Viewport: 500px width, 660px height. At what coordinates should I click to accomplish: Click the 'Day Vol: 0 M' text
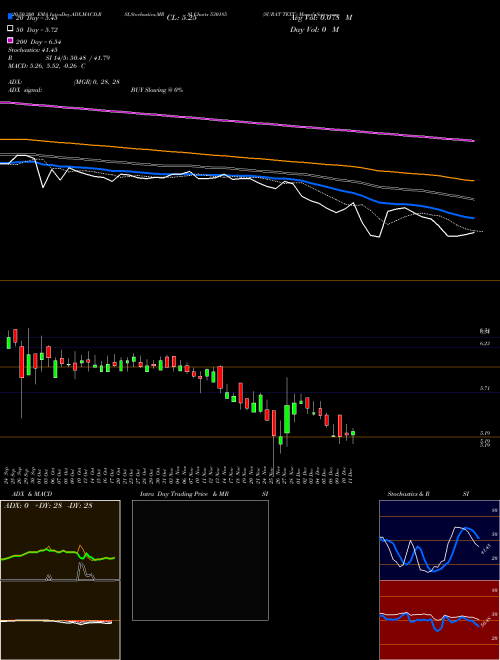[x=314, y=30]
